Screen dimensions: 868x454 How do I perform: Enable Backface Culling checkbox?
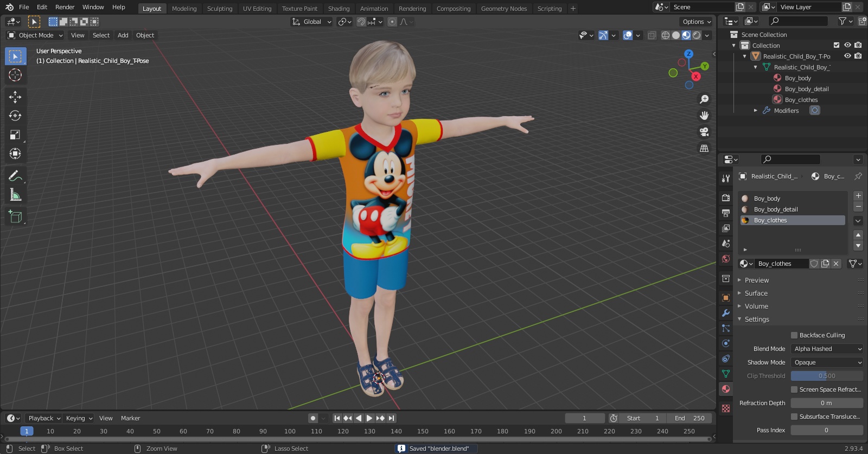coord(794,335)
